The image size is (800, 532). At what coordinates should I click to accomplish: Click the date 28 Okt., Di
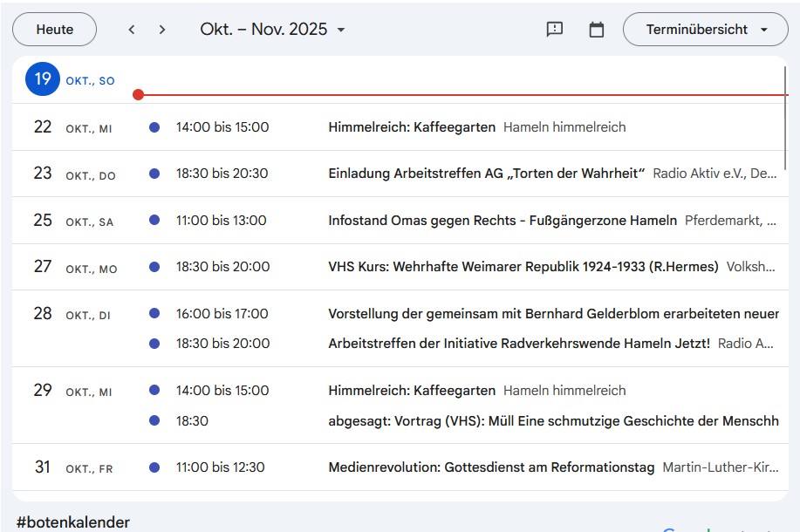pyautogui.click(x=43, y=314)
